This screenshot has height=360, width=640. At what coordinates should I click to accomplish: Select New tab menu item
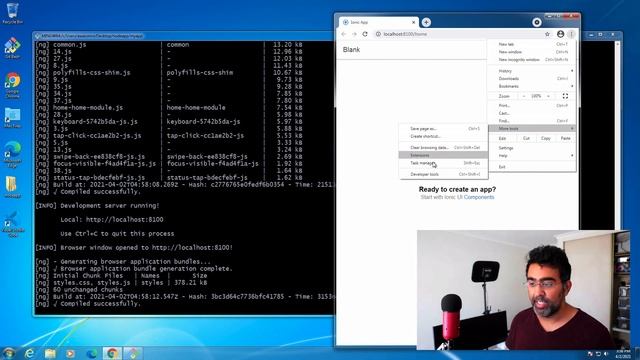pos(531,44)
